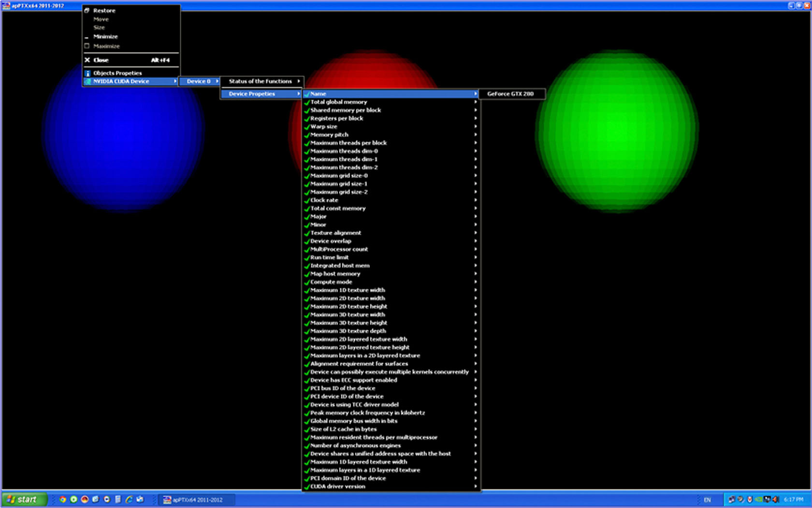Click the orange speaker volume tray icon
The image size is (812, 508).
point(776,499)
